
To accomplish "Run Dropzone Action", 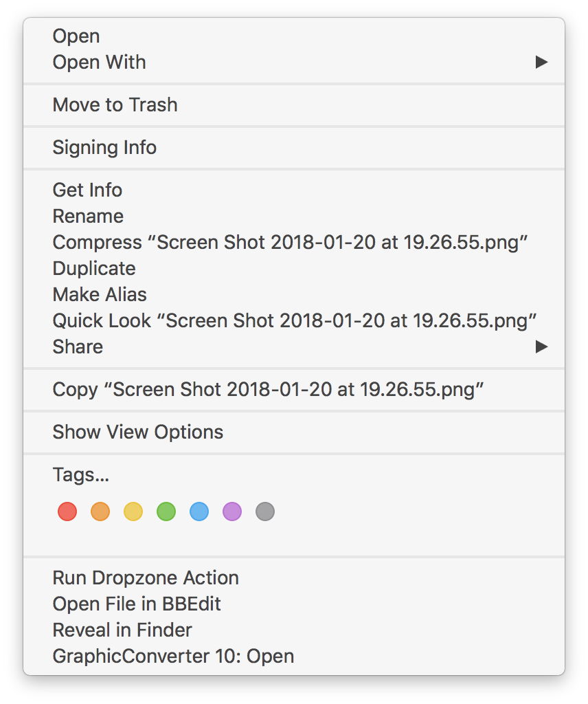I will click(146, 578).
